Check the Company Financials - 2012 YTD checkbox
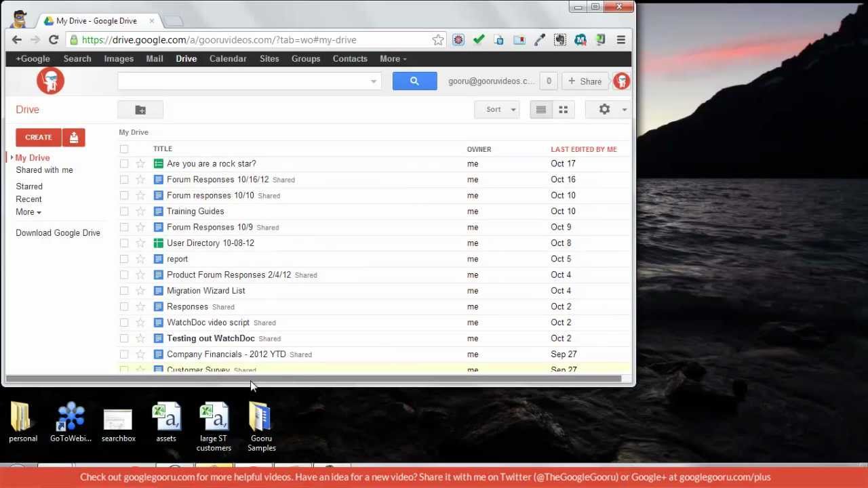 124,354
